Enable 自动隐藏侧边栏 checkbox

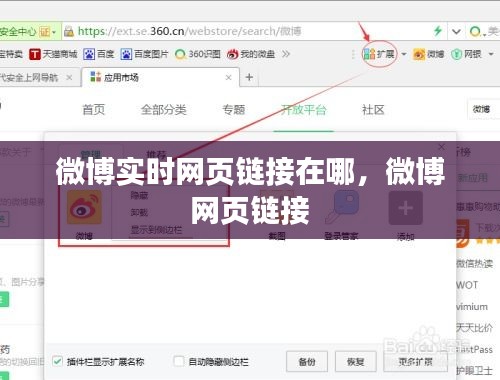[179, 361]
